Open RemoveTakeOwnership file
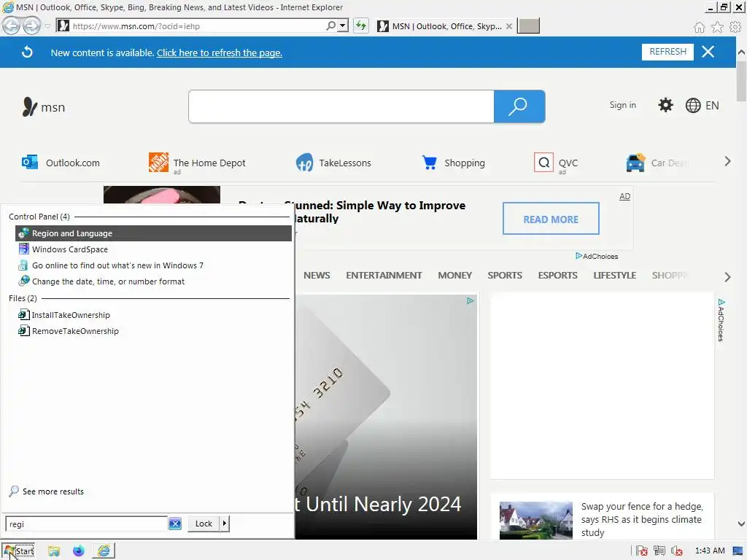747x560 pixels. [x=153, y=331]
